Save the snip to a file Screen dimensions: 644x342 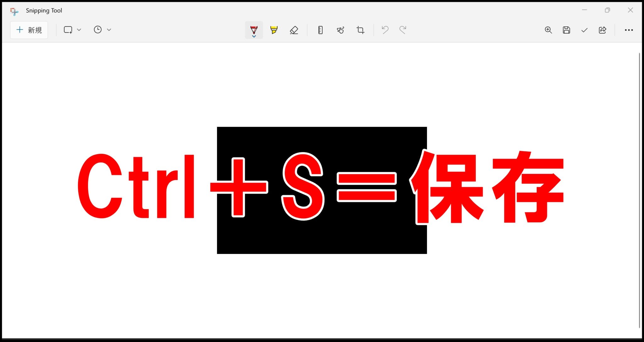566,30
